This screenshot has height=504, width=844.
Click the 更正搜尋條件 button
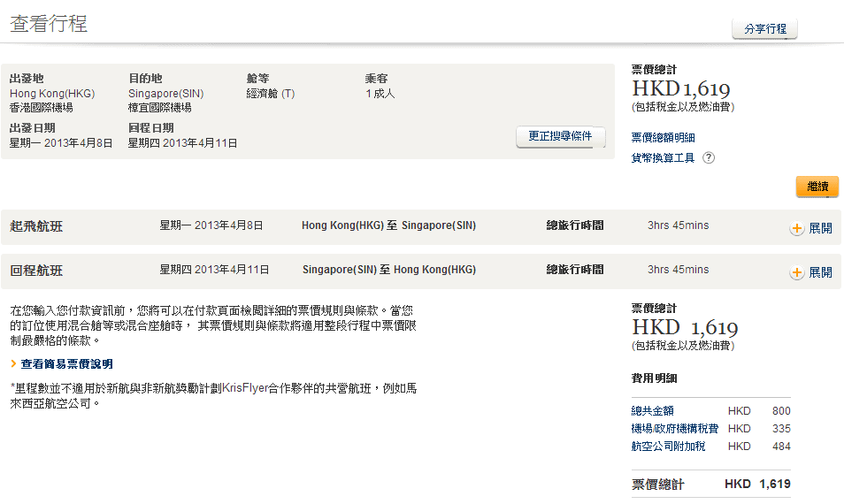point(560,136)
